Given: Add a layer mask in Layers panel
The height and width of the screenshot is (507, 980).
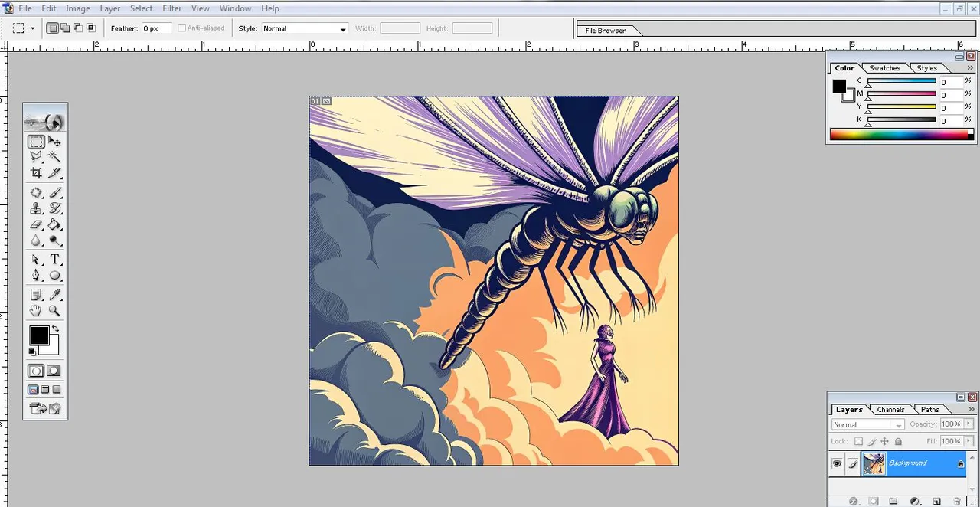Looking at the screenshot, I should click(x=873, y=502).
